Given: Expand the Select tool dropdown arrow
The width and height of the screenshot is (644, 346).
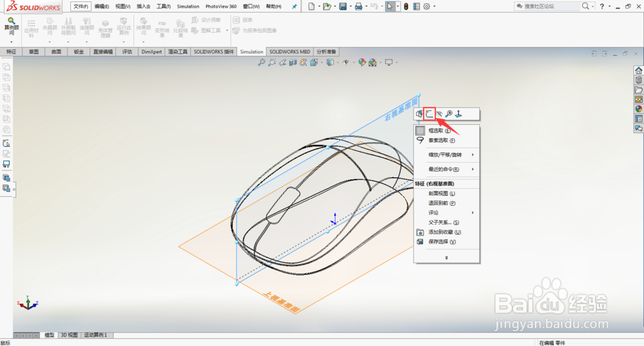Looking at the screenshot, I should 397,6.
